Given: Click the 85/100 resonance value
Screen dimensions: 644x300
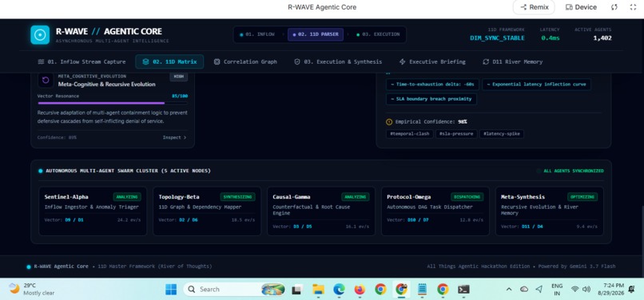Looking at the screenshot, I should (180, 96).
